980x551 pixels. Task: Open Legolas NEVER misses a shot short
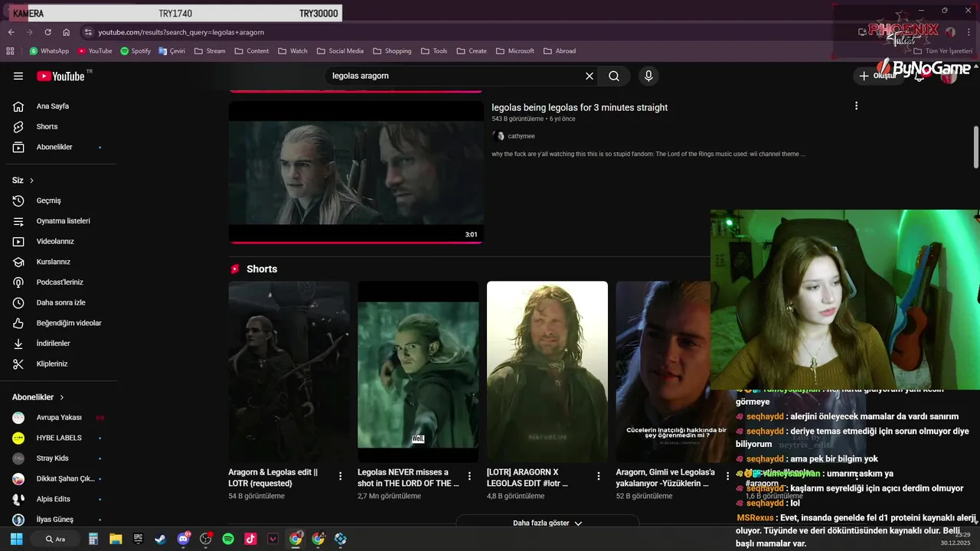click(418, 372)
